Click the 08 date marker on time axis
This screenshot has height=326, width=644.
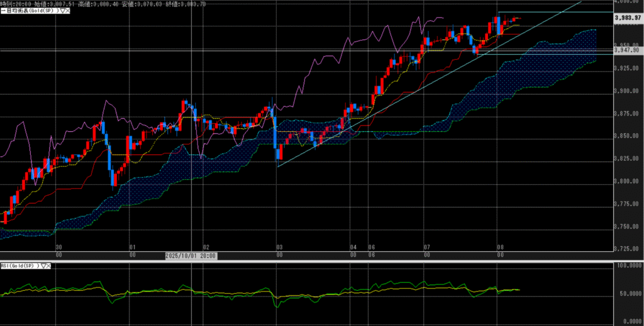(500, 247)
